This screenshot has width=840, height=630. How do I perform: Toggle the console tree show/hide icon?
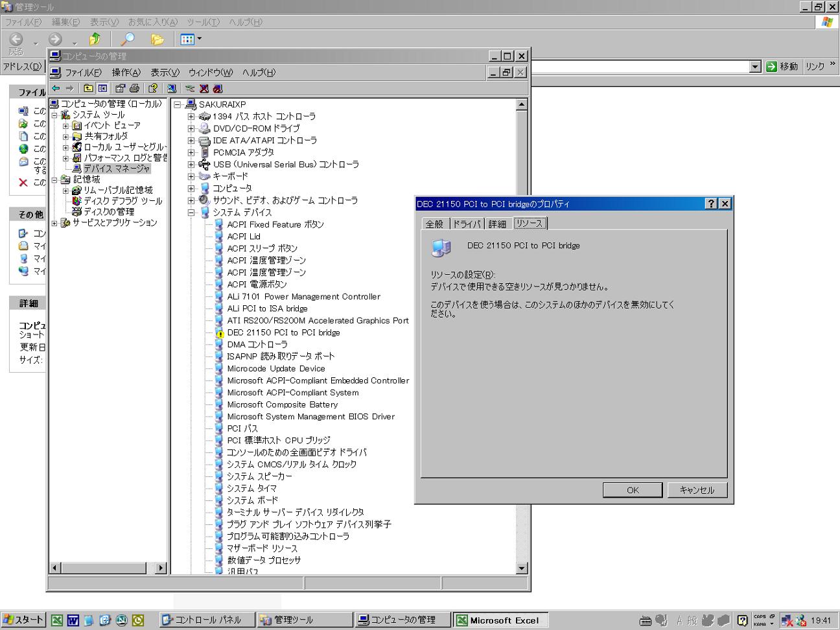(102, 88)
